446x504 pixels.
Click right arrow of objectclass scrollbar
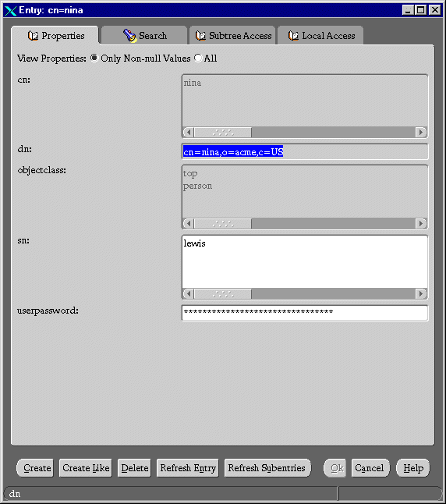click(420, 223)
